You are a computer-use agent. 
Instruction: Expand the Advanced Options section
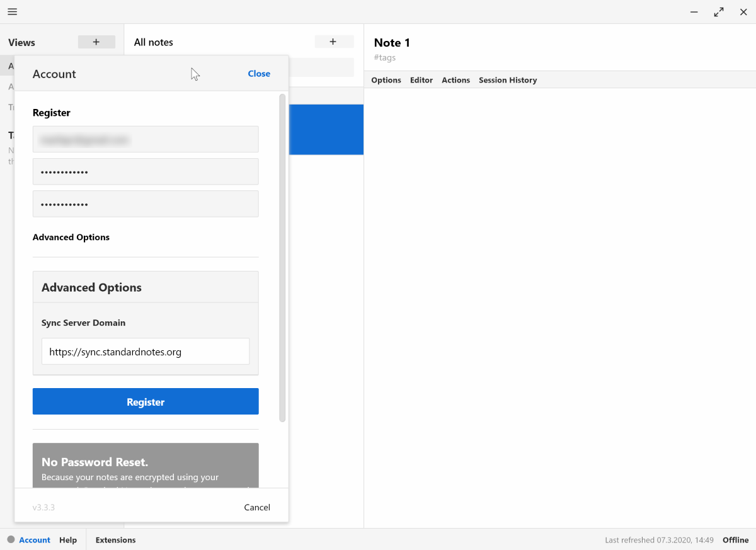71,238
